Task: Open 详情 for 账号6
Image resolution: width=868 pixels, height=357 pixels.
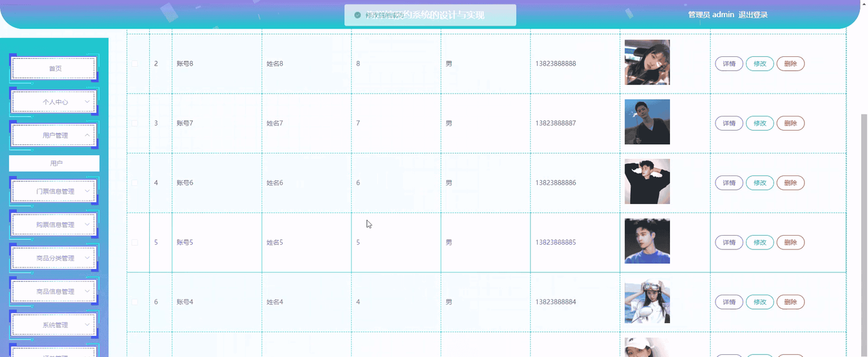Action: tap(729, 183)
